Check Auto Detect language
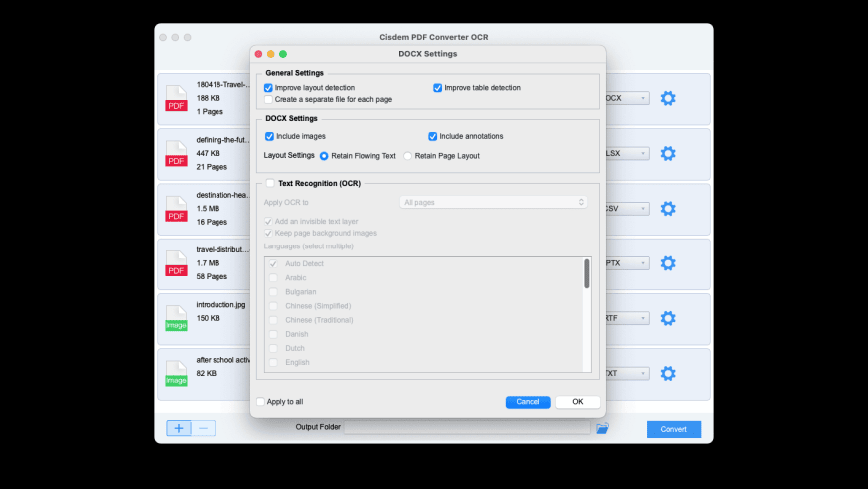 pyautogui.click(x=273, y=264)
